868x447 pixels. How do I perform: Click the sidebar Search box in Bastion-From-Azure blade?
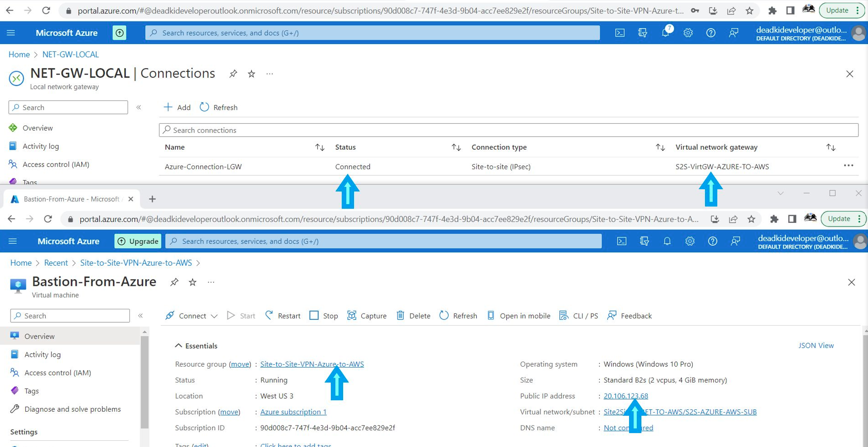coord(70,316)
